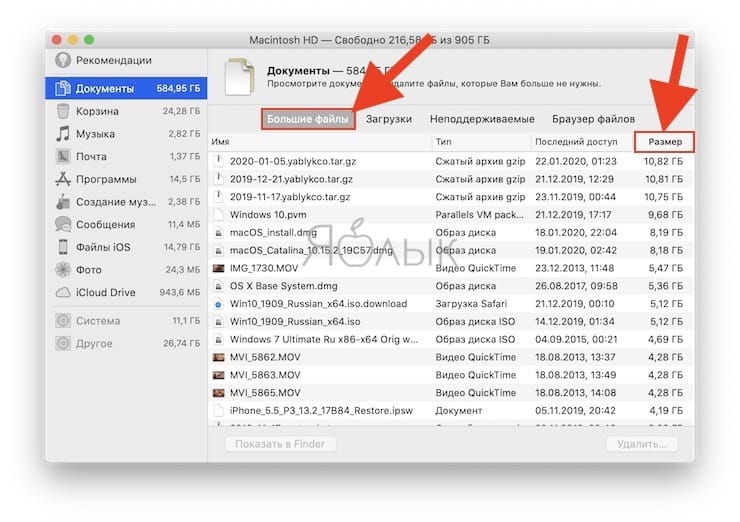Click the date 04.09.2015, 00:21
Viewport: 740px width, 522px height.
[576, 339]
